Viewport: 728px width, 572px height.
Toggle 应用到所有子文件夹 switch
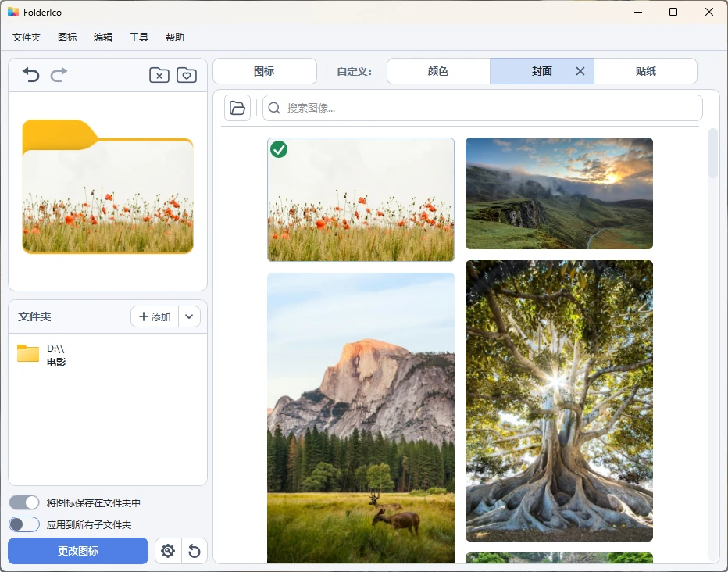[x=24, y=524]
